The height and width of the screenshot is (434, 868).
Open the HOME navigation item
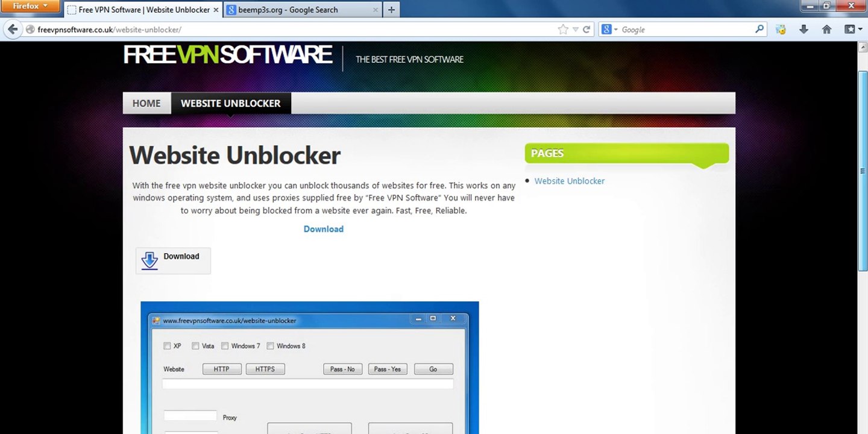click(146, 103)
